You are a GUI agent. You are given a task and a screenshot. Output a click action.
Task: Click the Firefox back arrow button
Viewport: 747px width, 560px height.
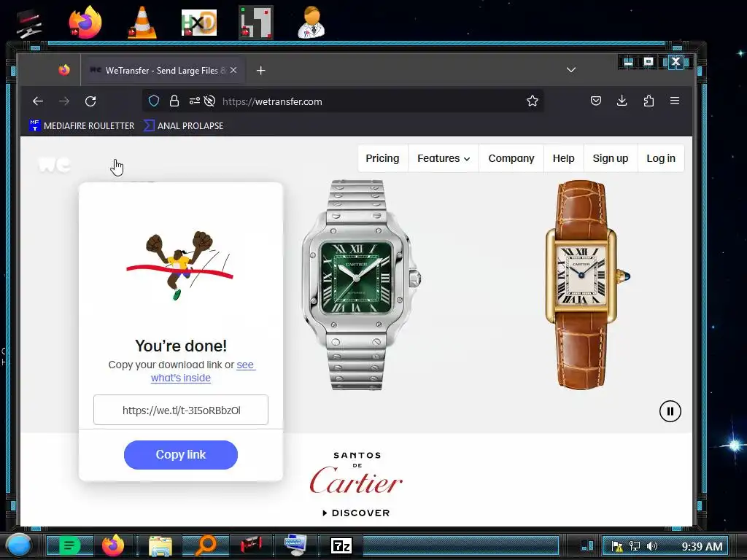tap(38, 101)
